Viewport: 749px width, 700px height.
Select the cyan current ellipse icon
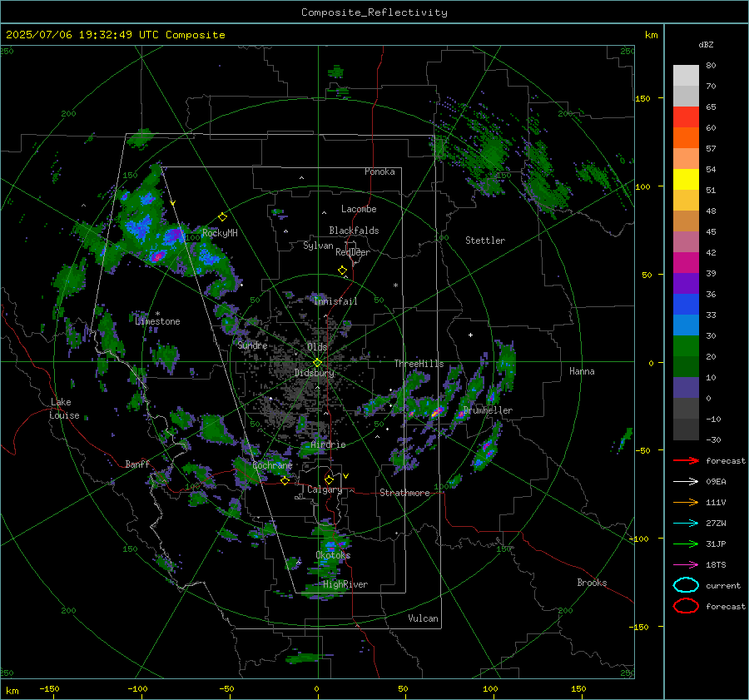686,585
